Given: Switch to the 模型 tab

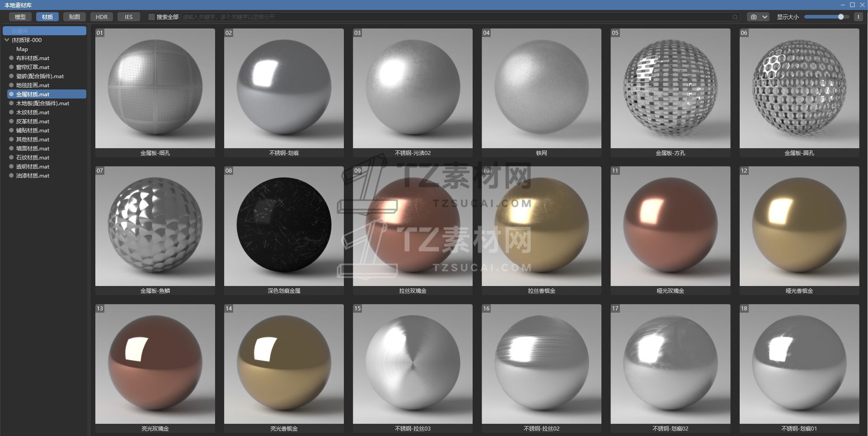Looking at the screenshot, I should point(20,17).
